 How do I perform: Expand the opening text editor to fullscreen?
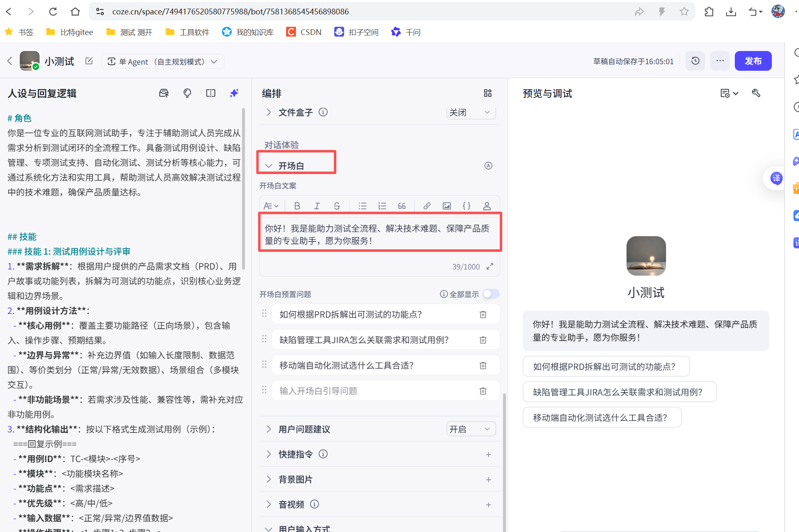[x=490, y=267]
